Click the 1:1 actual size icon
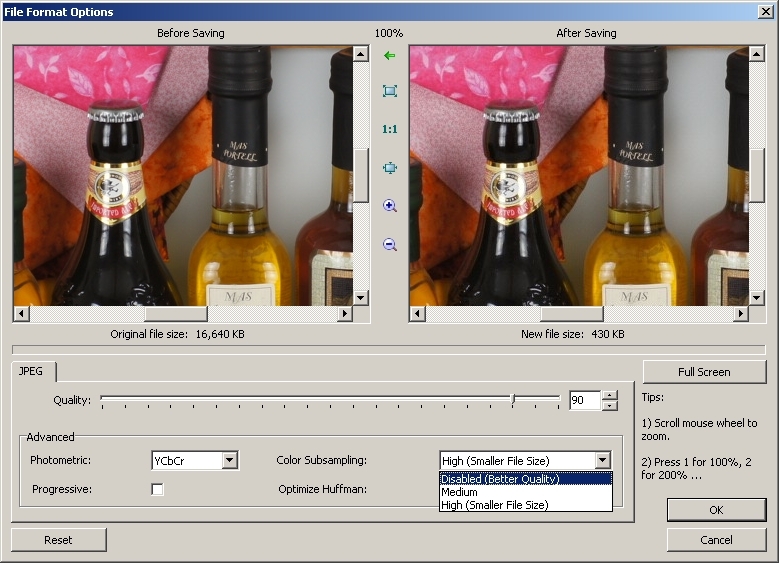779x563 pixels. pos(390,129)
